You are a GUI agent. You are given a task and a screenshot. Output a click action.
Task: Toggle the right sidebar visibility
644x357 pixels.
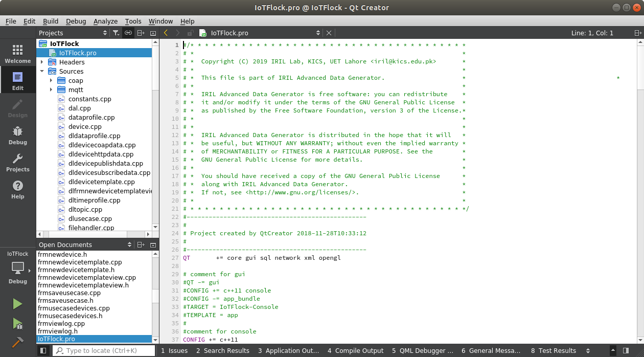626,350
